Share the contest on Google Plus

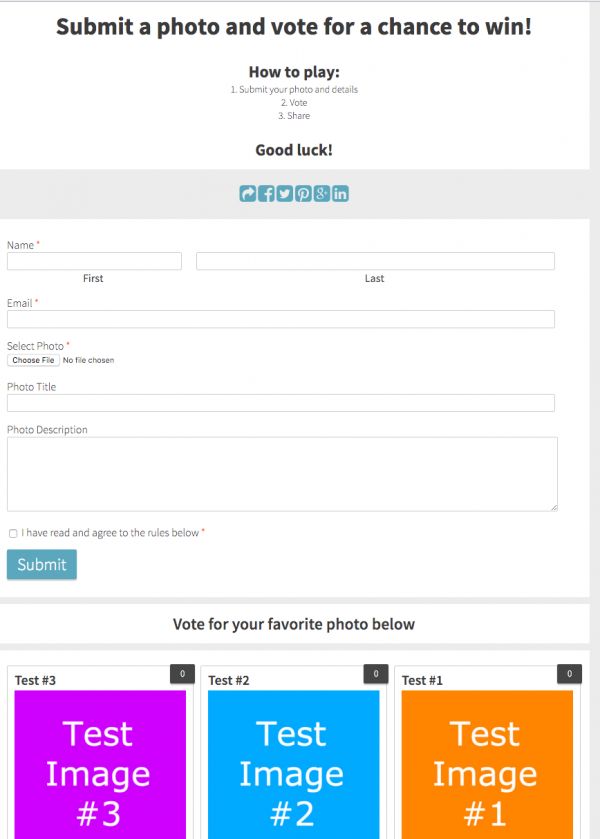321,194
